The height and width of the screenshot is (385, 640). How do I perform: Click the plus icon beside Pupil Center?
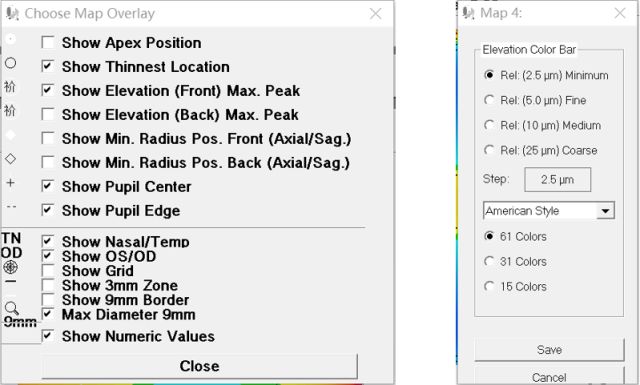pyautogui.click(x=11, y=182)
